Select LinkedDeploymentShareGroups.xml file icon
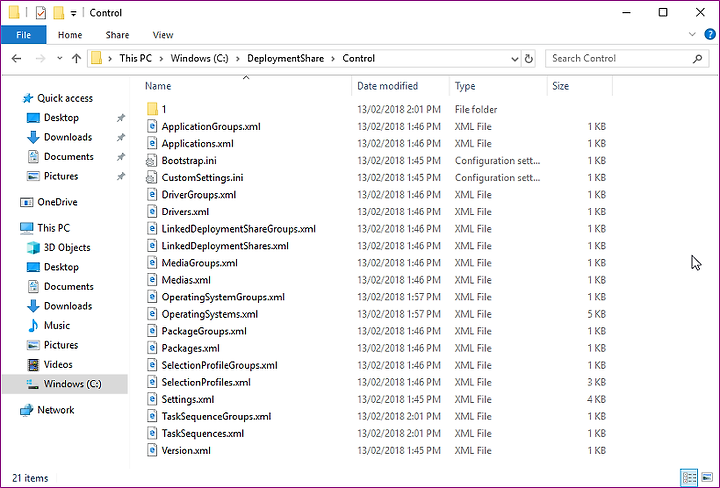 pos(152,229)
